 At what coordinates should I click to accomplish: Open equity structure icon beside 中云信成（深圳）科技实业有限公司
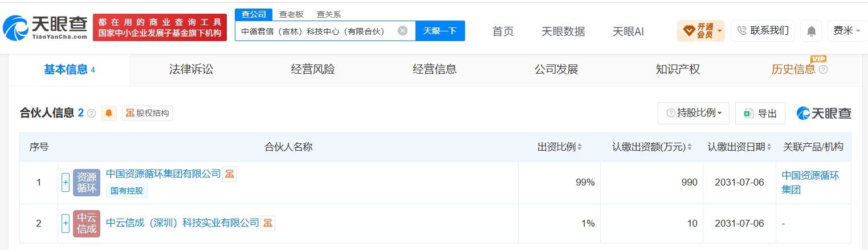268,223
